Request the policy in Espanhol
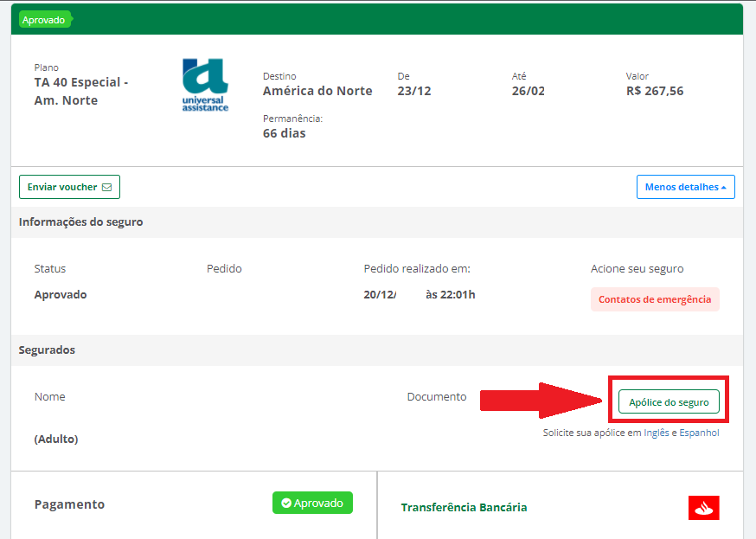The width and height of the screenshot is (756, 539). pyautogui.click(x=699, y=433)
